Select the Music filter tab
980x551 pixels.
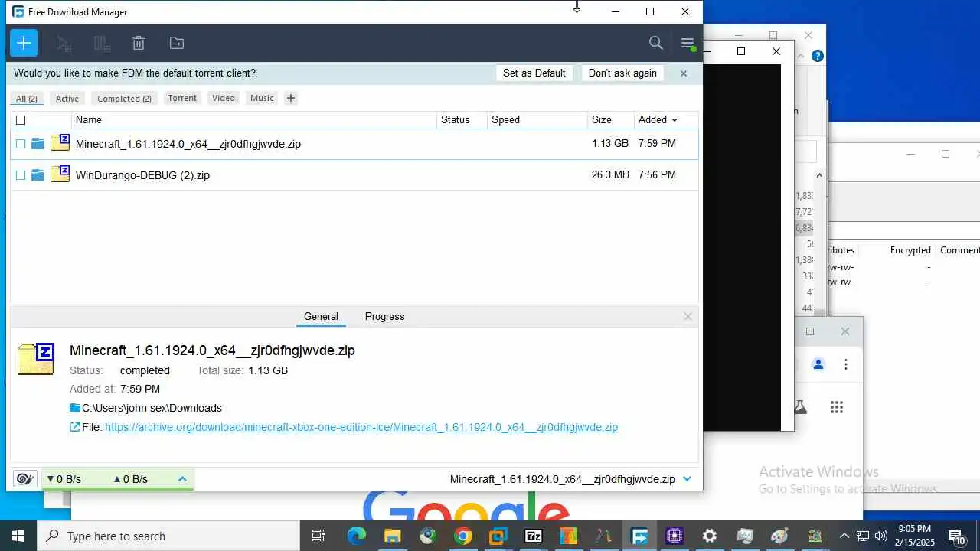point(262,98)
